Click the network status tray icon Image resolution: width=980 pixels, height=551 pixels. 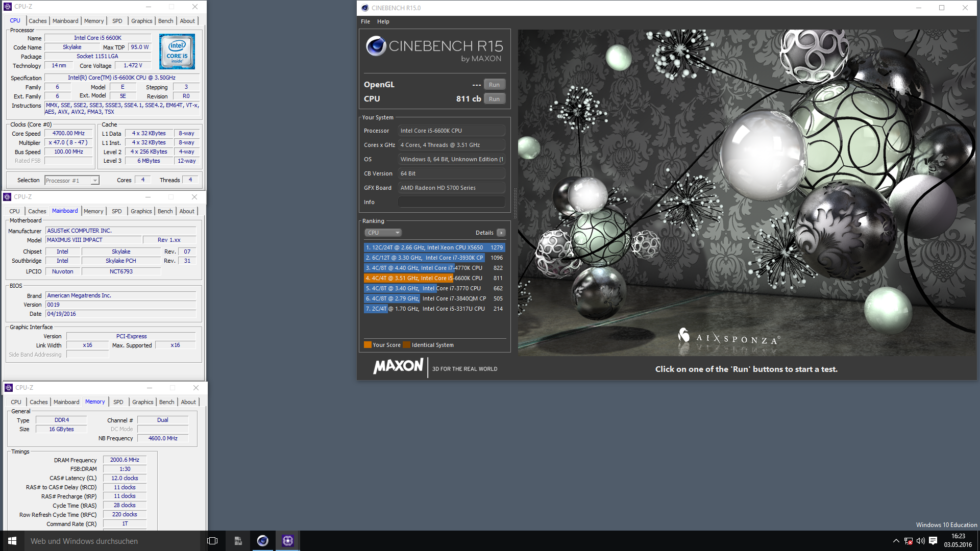click(909, 541)
